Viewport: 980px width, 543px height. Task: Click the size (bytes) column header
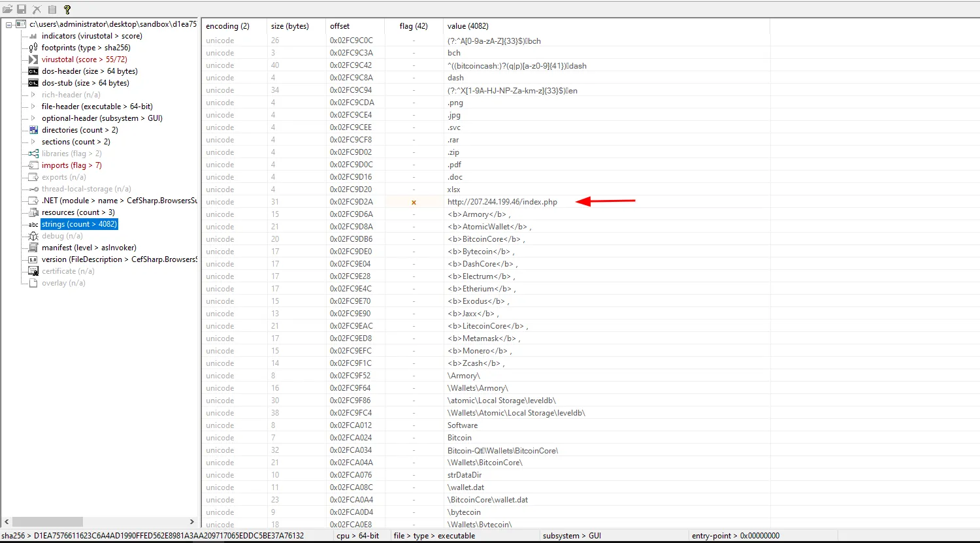289,26
